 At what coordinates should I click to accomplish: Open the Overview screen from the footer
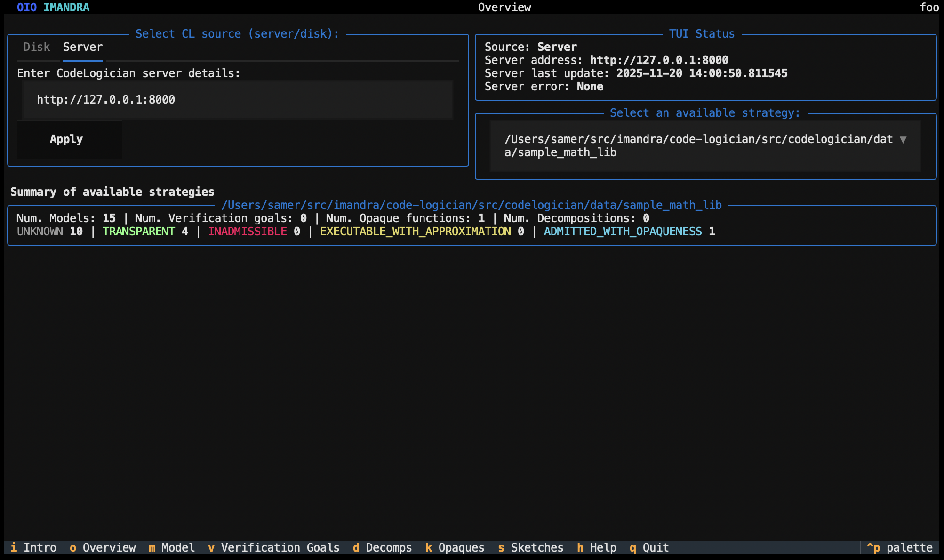(102, 547)
